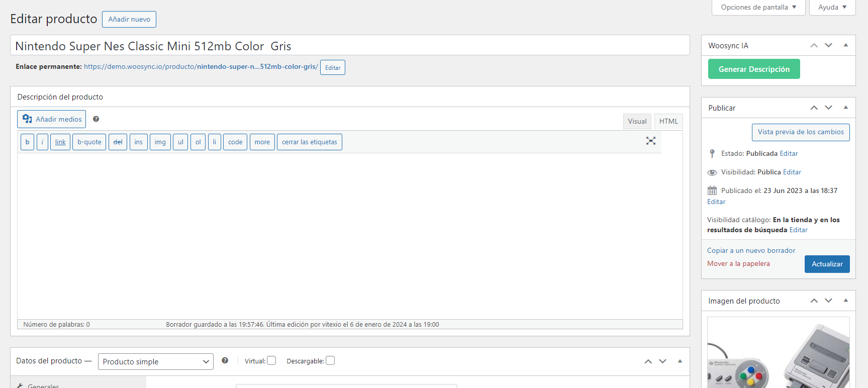Insert bold tag with b button
This screenshot has width=868, height=388.
click(x=27, y=142)
